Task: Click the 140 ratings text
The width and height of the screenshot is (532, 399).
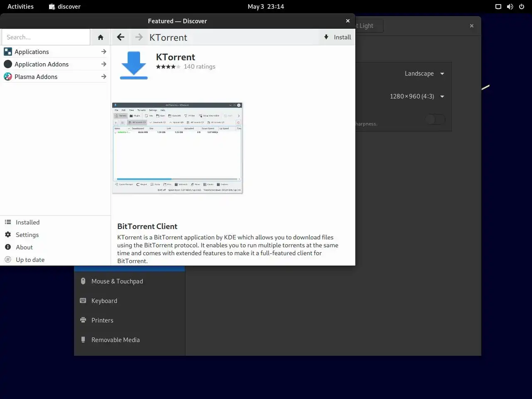Action: pyautogui.click(x=199, y=66)
